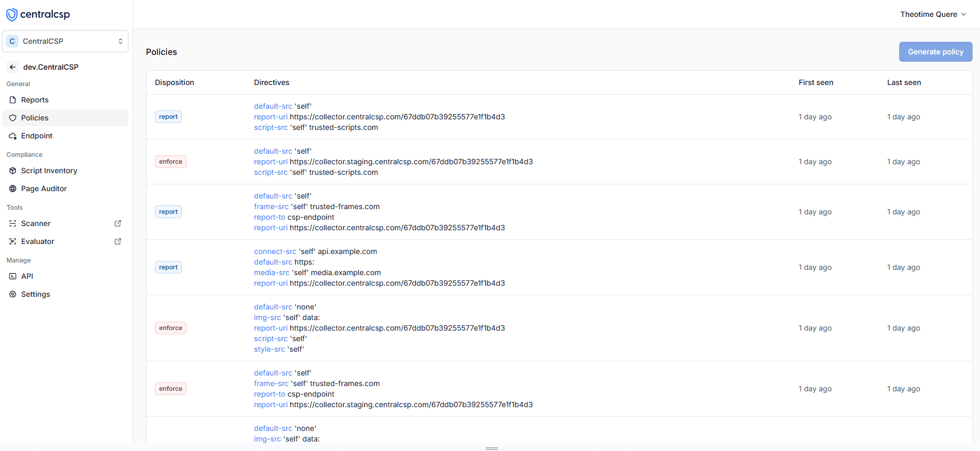Click the Generate policy button
Screen dimensions: 980x451
[935, 52]
